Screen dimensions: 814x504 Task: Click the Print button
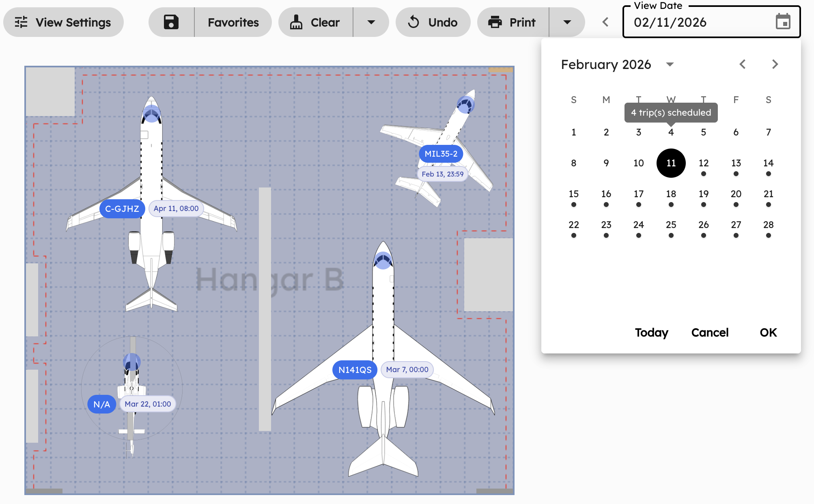click(513, 22)
